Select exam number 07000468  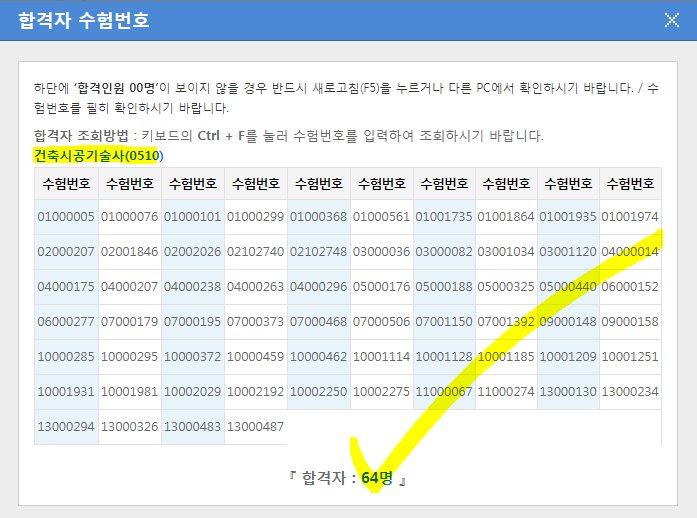(318, 321)
